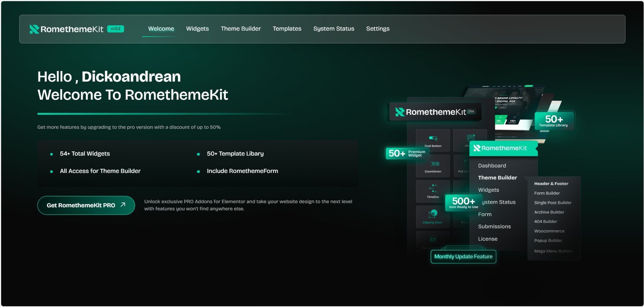This screenshot has height=307, width=644.
Task: Open the Theme Builder tab
Action: [x=241, y=29]
